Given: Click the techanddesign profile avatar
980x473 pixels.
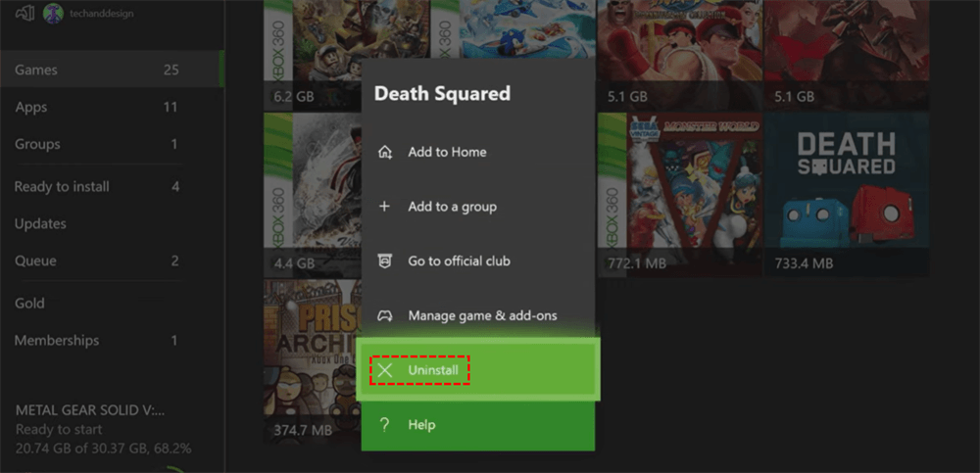Looking at the screenshot, I should (x=53, y=13).
